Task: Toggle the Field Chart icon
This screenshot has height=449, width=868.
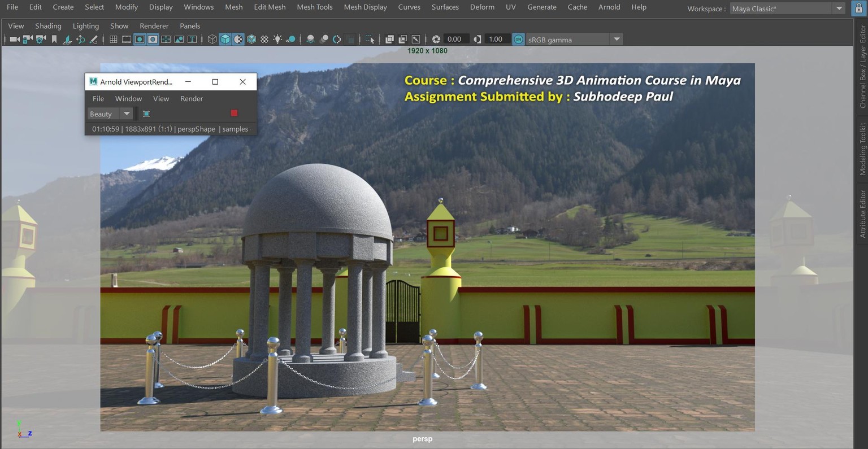Action: click(166, 39)
